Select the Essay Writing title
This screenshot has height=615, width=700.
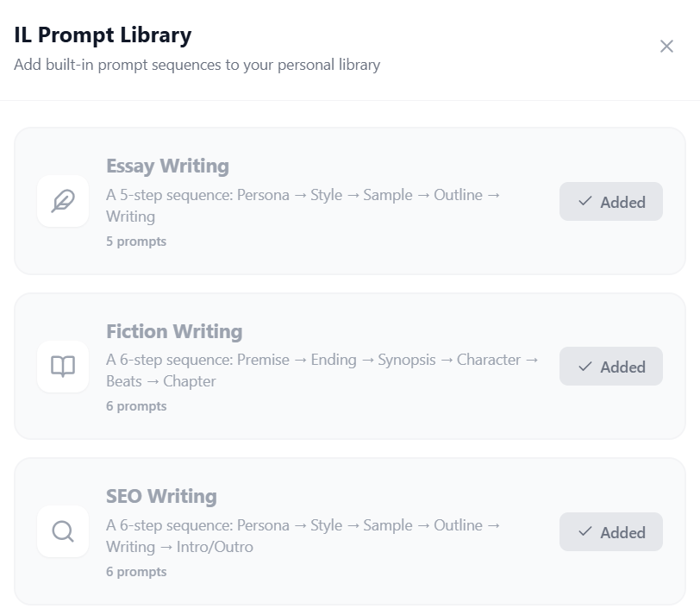[x=167, y=166]
